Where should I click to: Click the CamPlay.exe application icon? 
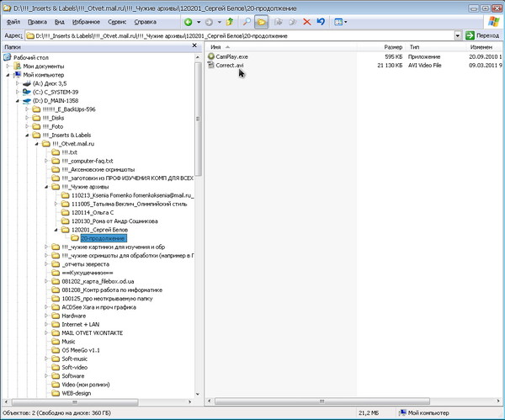[x=211, y=56]
